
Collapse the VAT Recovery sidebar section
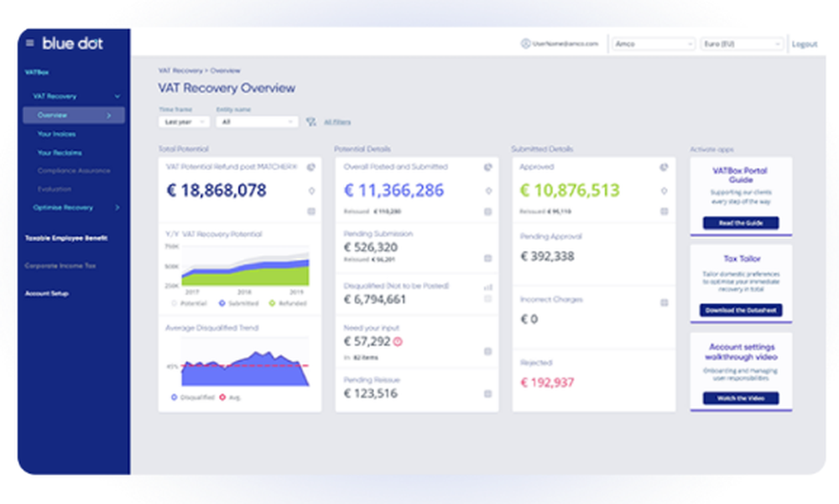pyautogui.click(x=117, y=96)
